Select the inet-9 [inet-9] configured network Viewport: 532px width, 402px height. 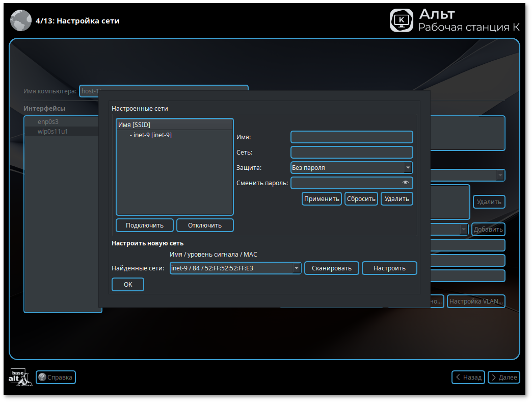coord(152,135)
